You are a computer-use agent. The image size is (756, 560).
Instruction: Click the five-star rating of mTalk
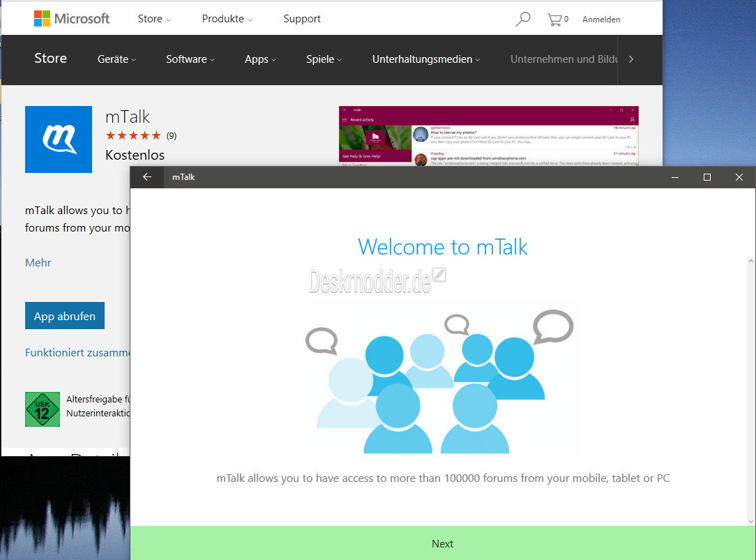tap(133, 135)
